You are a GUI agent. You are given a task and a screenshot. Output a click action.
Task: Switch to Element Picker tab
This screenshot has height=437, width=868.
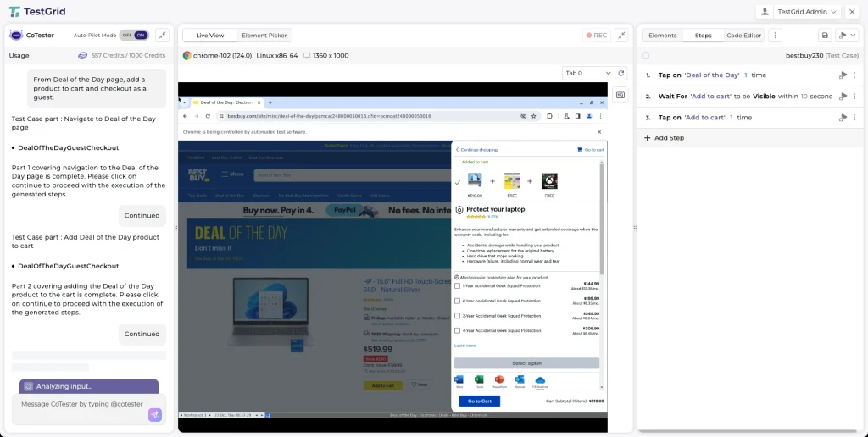point(264,36)
